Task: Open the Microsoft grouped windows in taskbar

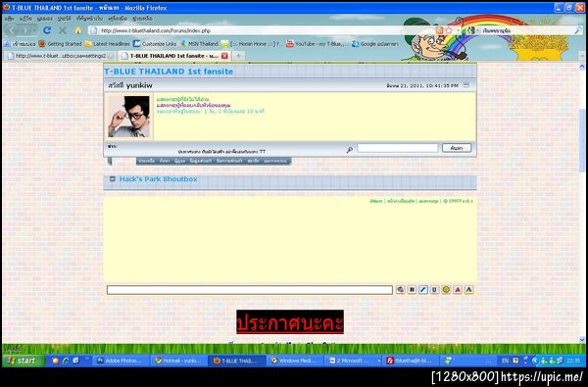Action: click(353, 361)
